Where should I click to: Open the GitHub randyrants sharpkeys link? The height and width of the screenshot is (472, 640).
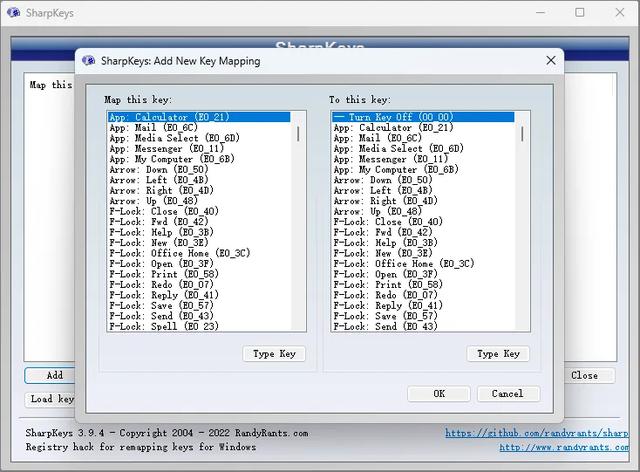(537, 433)
